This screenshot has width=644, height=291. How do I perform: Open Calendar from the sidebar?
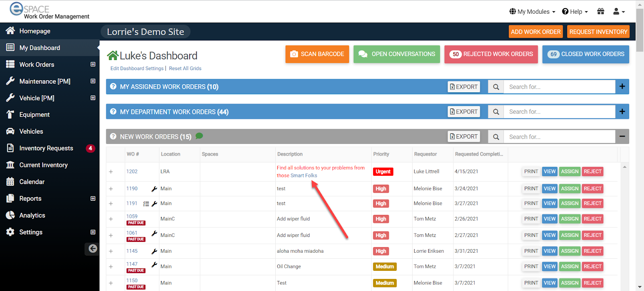pos(32,182)
